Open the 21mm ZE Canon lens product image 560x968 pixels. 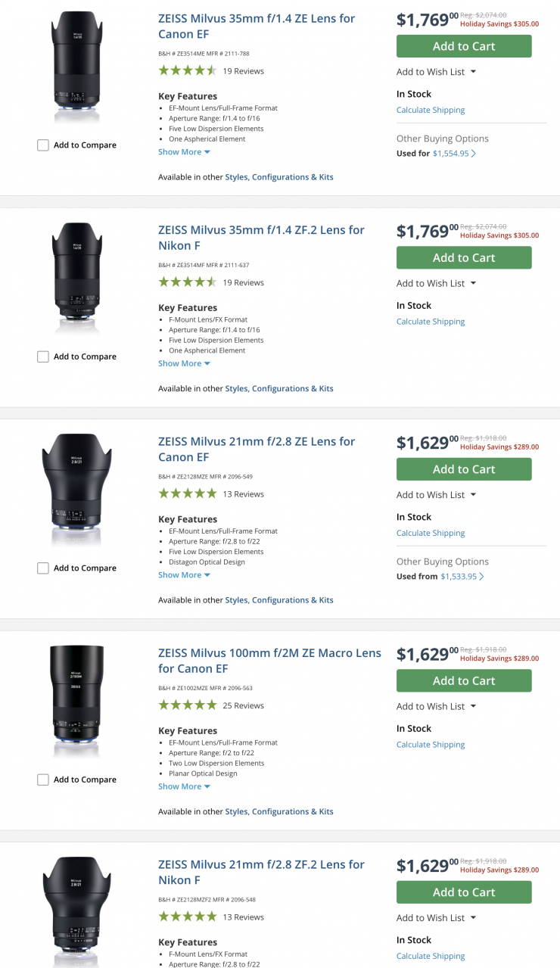(77, 490)
